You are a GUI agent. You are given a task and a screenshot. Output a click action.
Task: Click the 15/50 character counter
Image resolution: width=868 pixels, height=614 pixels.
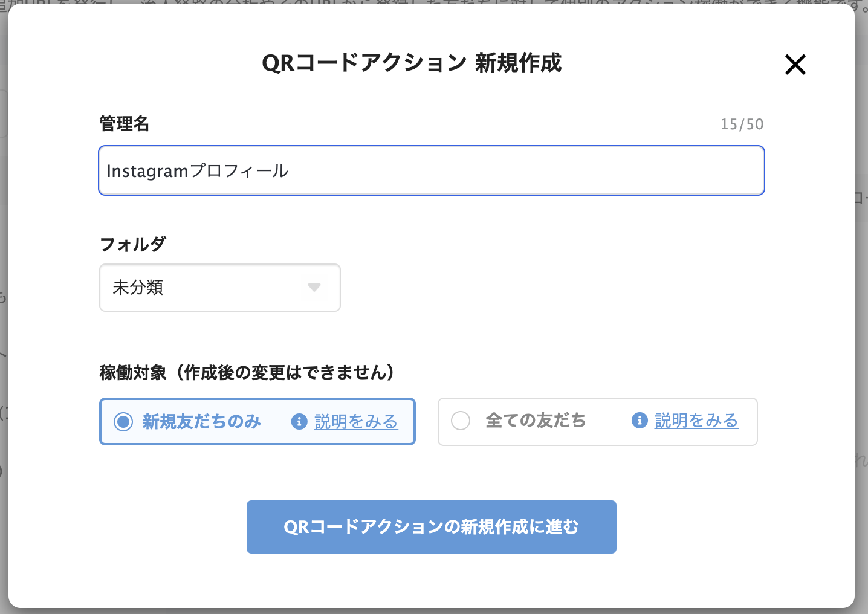pos(742,124)
